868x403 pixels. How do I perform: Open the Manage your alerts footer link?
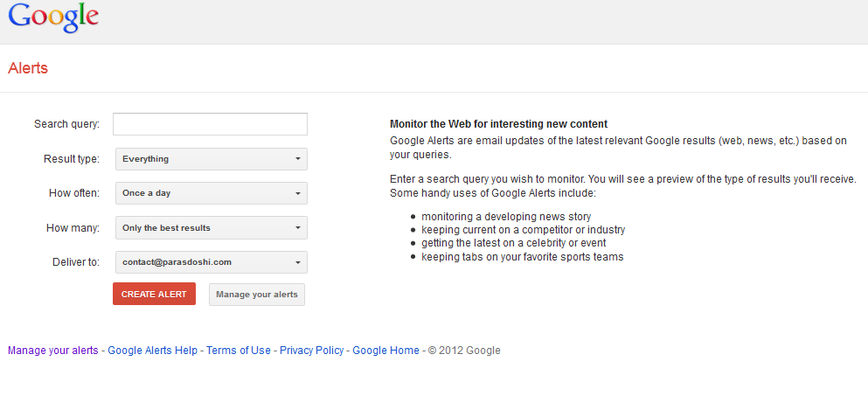tap(53, 351)
